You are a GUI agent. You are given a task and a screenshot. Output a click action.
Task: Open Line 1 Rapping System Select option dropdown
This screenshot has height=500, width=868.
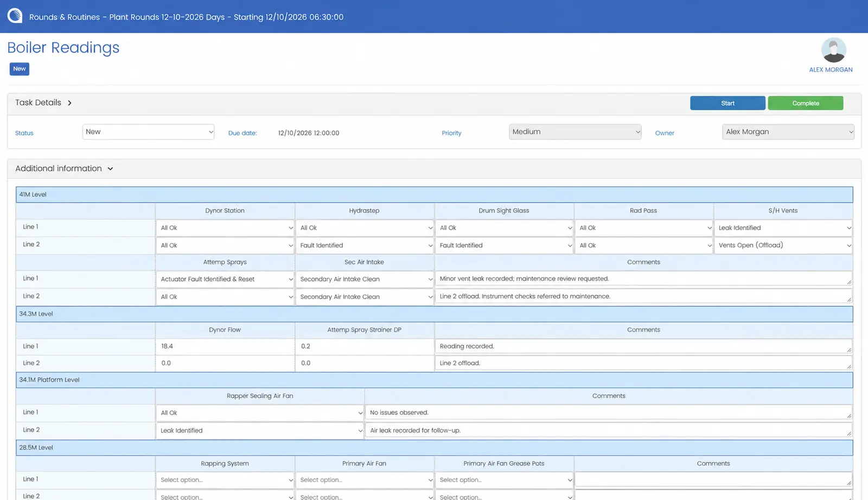tap(225, 480)
